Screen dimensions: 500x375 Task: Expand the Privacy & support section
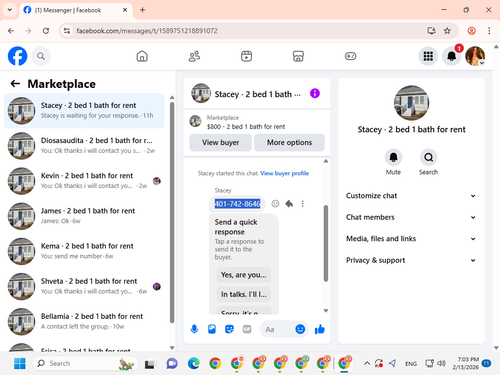click(x=411, y=260)
